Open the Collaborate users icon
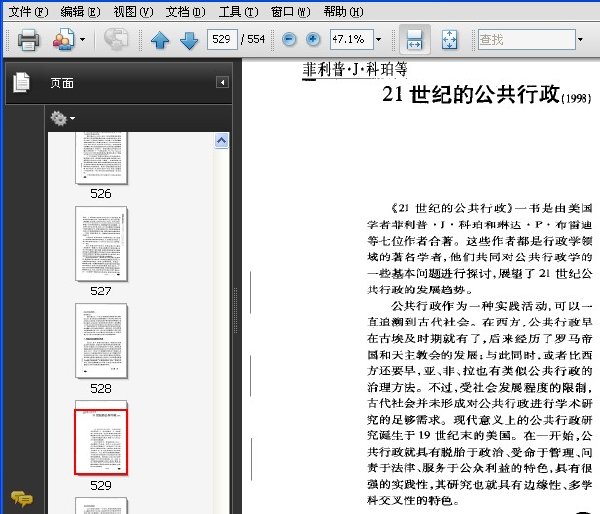This screenshot has width=600, height=514. pyautogui.click(x=64, y=39)
